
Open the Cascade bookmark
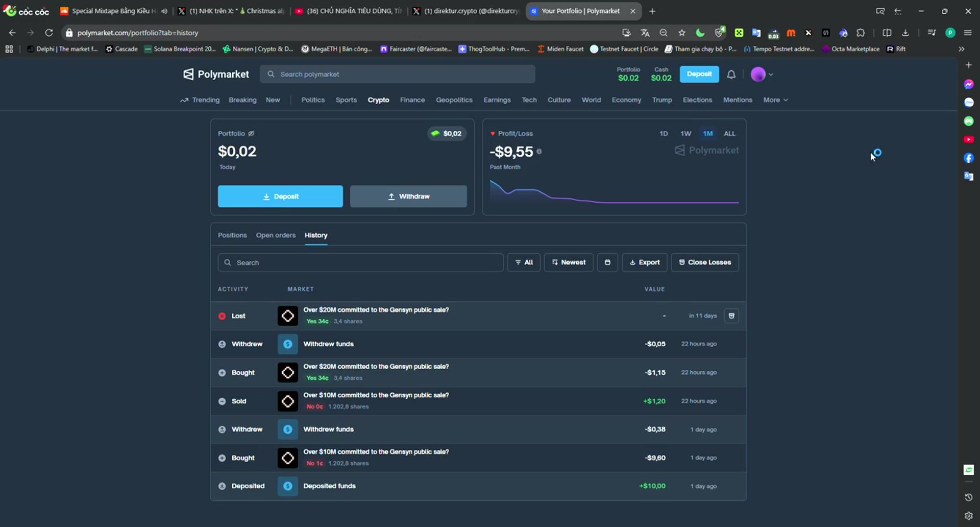pyautogui.click(x=121, y=49)
